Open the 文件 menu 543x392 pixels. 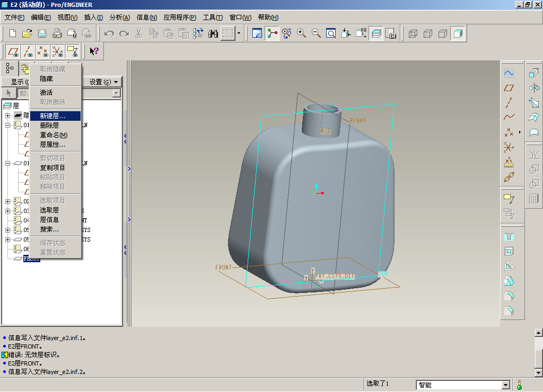(14, 17)
